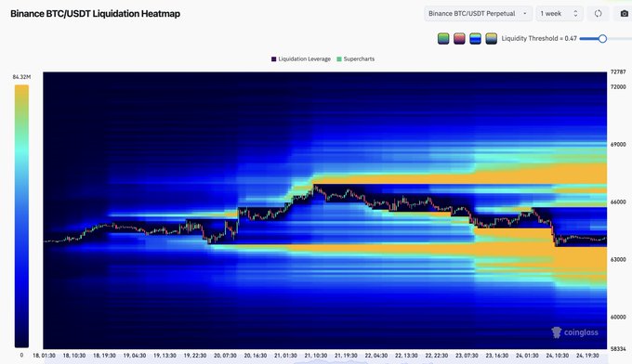632x364 pixels.
Task: Click the heatmap title Binance BTC/USDT Liquidation Heatmap
Action: (95, 14)
